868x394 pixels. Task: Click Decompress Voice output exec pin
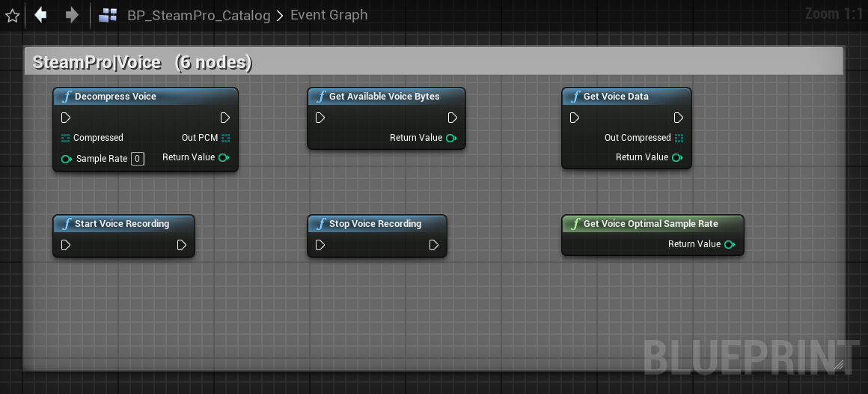(x=224, y=118)
